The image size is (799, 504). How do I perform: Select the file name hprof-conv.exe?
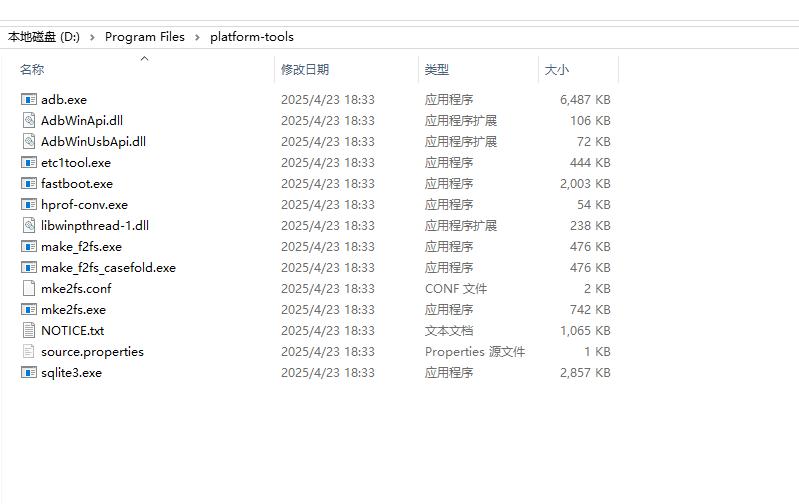(84, 204)
